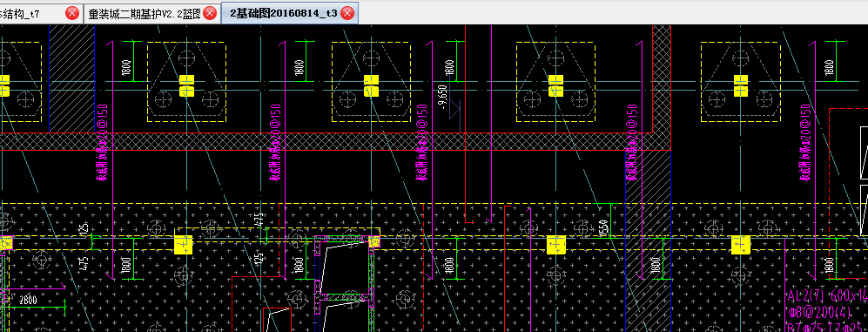The height and width of the screenshot is (332, 868).
Task: Close the 2基础图20160814_t3 drawing tab
Action: (x=347, y=13)
